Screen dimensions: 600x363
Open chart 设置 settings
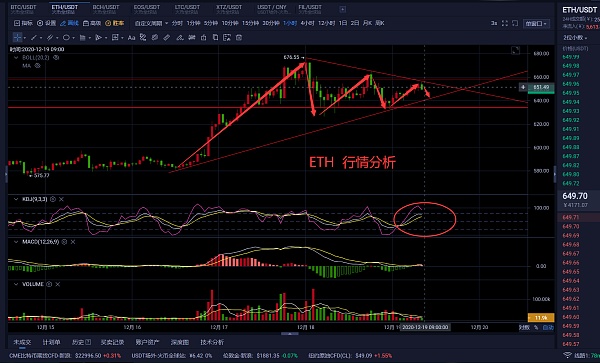(x=46, y=23)
